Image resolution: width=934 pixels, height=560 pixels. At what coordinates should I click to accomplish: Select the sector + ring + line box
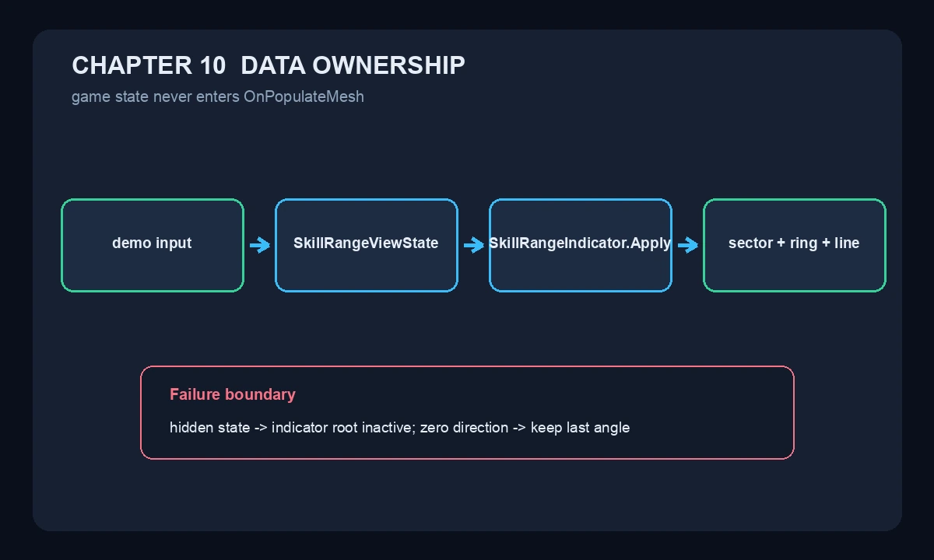(795, 246)
